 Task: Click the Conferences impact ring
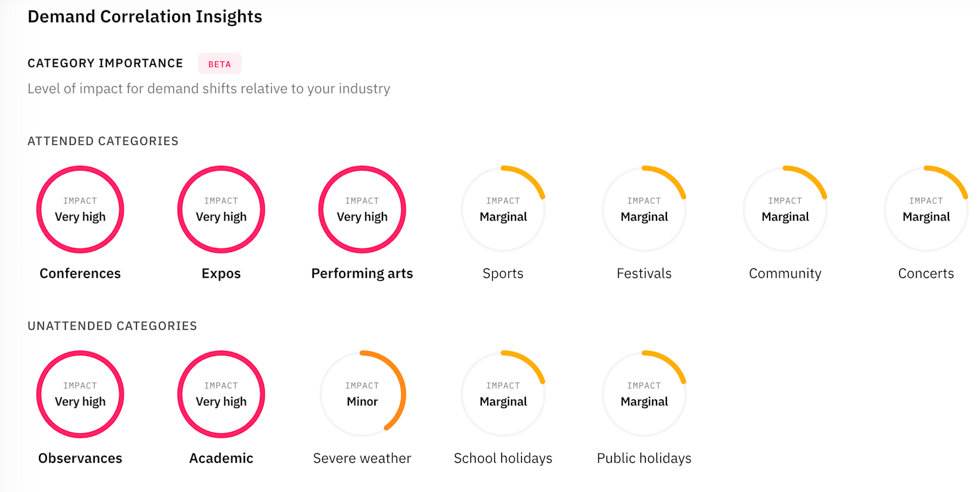click(80, 210)
